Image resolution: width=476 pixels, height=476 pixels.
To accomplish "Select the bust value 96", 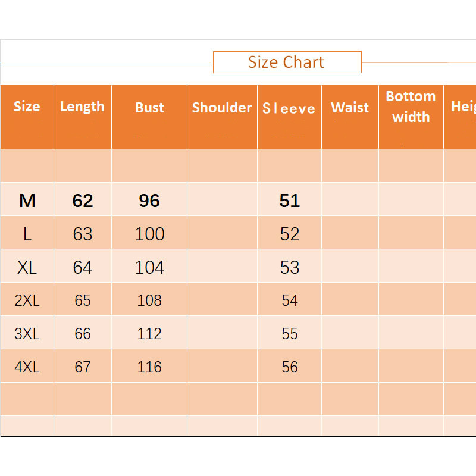I will tap(149, 201).
